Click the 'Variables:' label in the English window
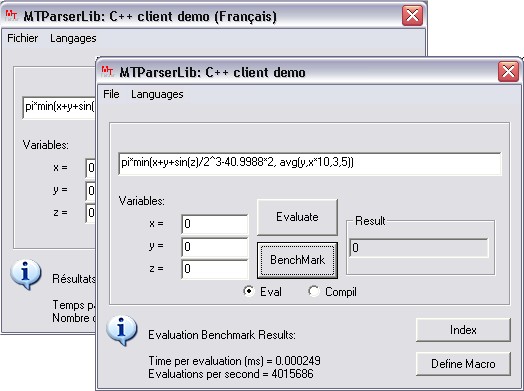Screen dimensions: 524x391 coord(142,201)
